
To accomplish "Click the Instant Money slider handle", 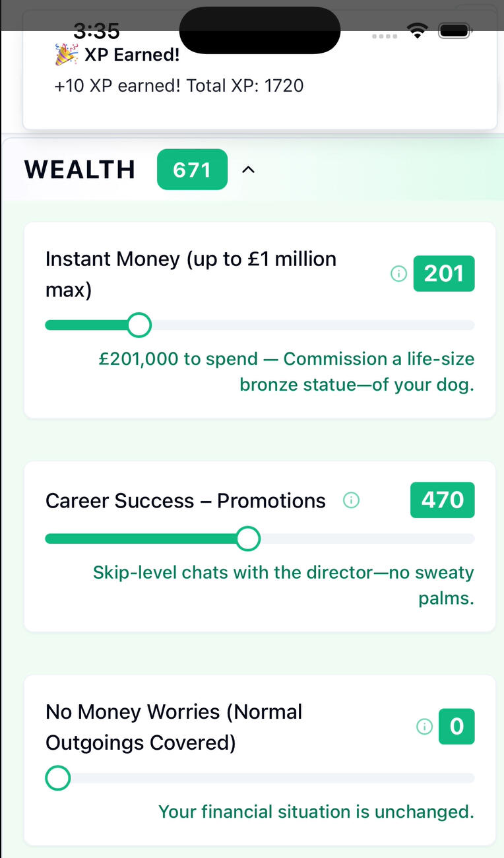I will (x=139, y=325).
